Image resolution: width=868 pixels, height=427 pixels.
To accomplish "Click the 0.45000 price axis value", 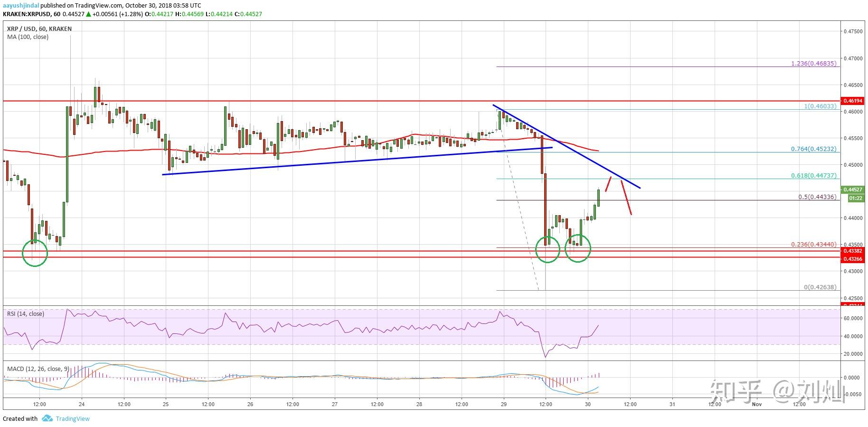I will (853, 165).
